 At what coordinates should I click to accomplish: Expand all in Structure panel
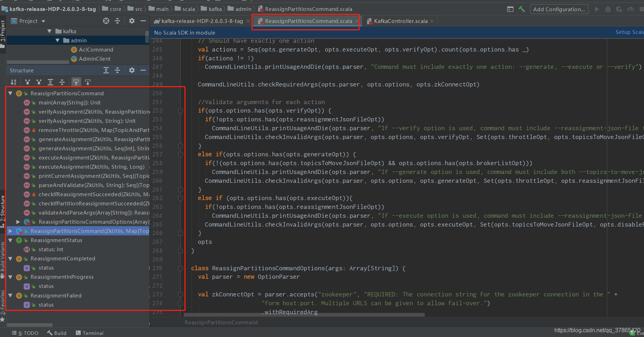pos(106,70)
